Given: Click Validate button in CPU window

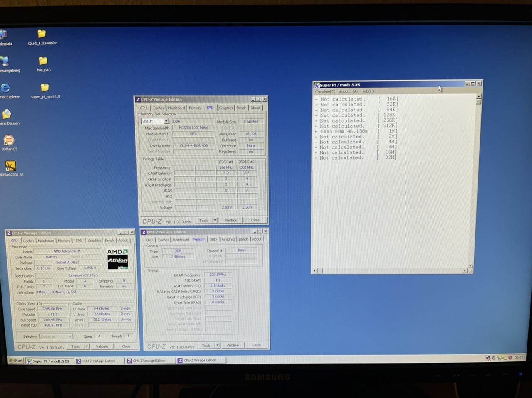Looking at the screenshot, I should (102, 346).
